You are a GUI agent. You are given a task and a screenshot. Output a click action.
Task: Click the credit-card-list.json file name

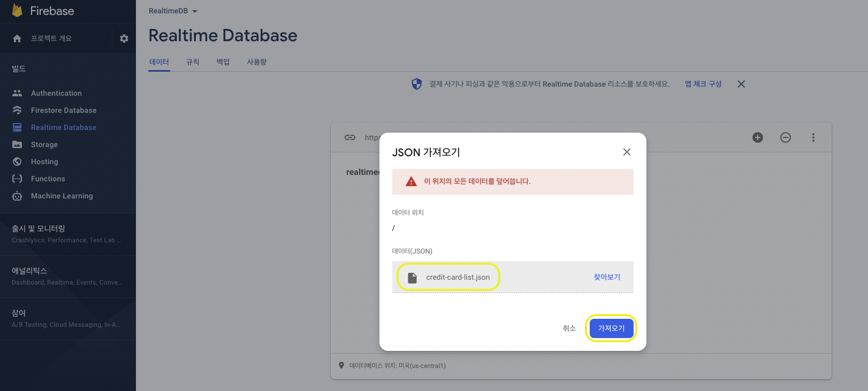pyautogui.click(x=458, y=277)
